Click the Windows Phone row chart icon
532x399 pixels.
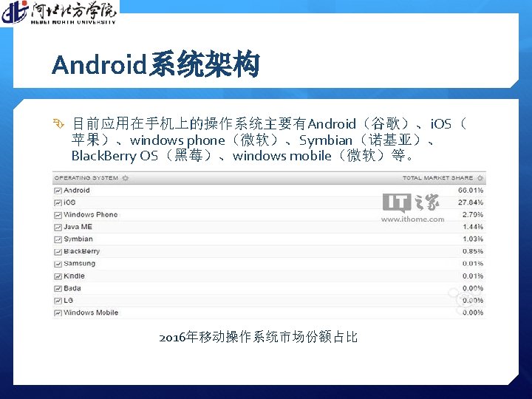coord(58,215)
